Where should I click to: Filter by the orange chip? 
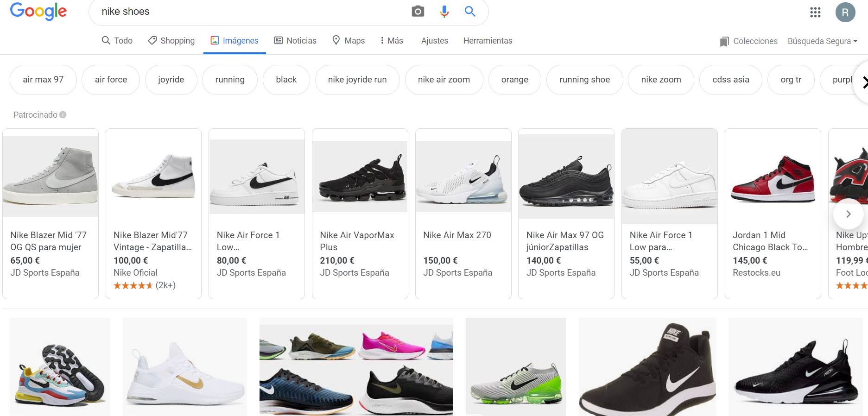(x=514, y=80)
